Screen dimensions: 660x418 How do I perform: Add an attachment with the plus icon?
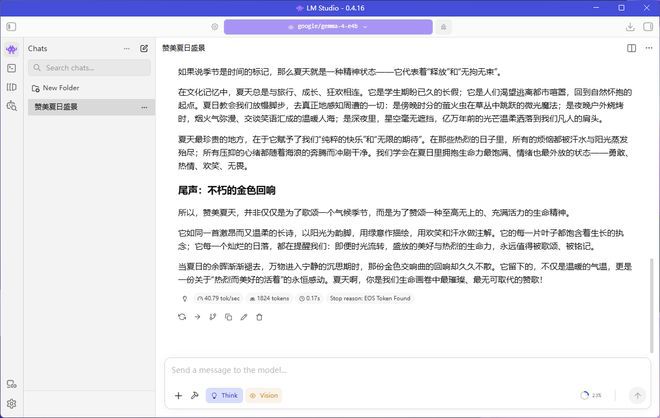coord(178,396)
